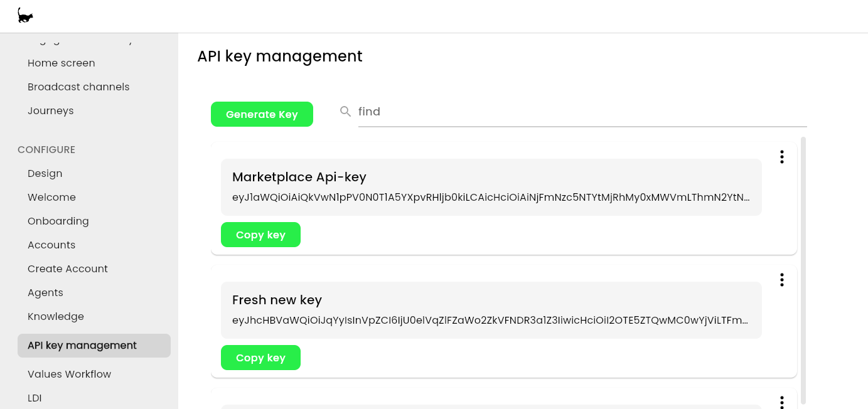Viewport: 868px width, 409px height.
Task: Open Values Workflow
Action: coord(69,374)
